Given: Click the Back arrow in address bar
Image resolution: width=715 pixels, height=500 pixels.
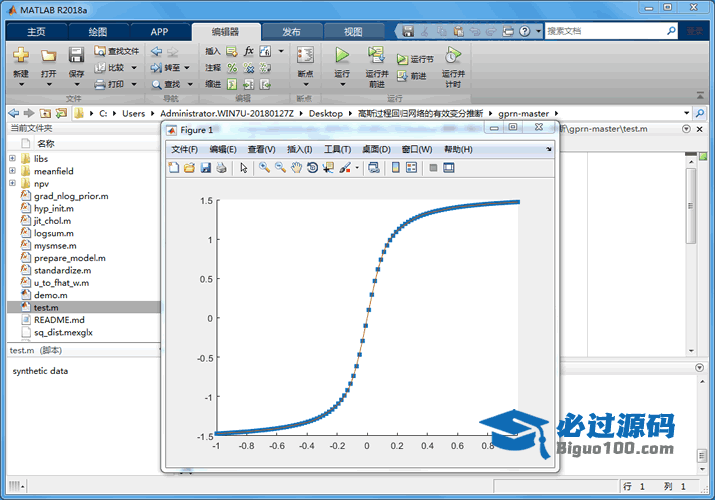Looking at the screenshot, I should (14, 113).
